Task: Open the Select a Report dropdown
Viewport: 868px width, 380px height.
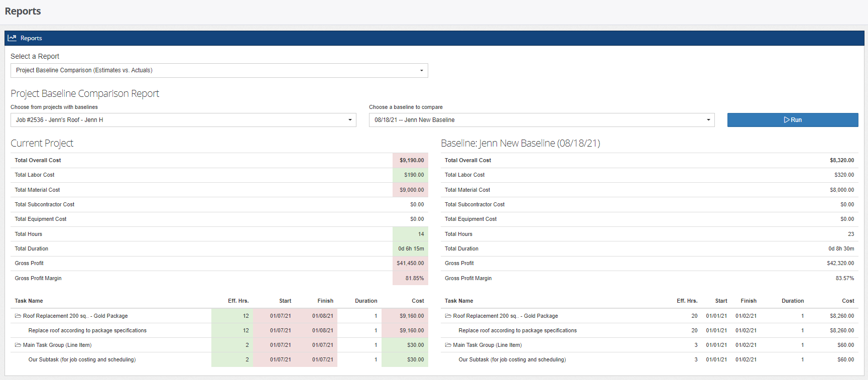Action: pyautogui.click(x=219, y=70)
